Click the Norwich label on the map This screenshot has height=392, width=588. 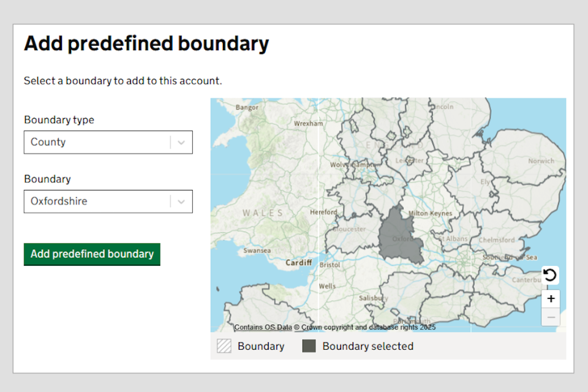tap(541, 161)
